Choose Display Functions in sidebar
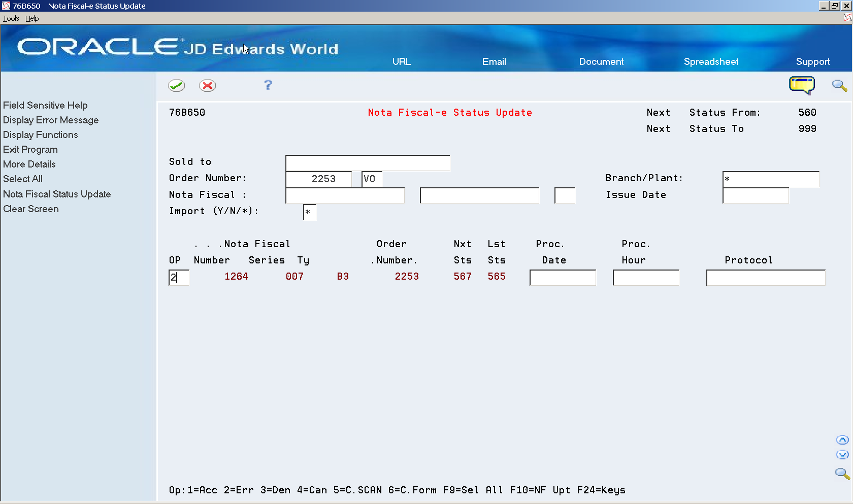 coord(41,135)
